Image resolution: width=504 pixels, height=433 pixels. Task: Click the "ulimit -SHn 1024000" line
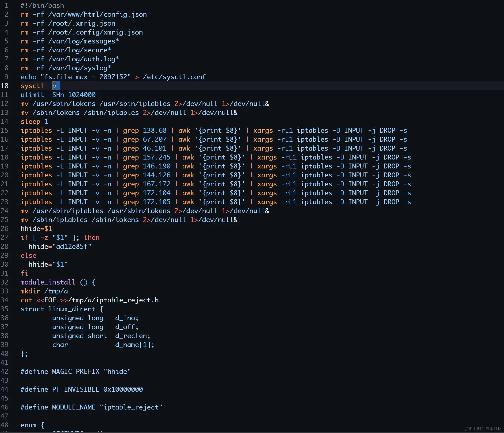pos(58,95)
